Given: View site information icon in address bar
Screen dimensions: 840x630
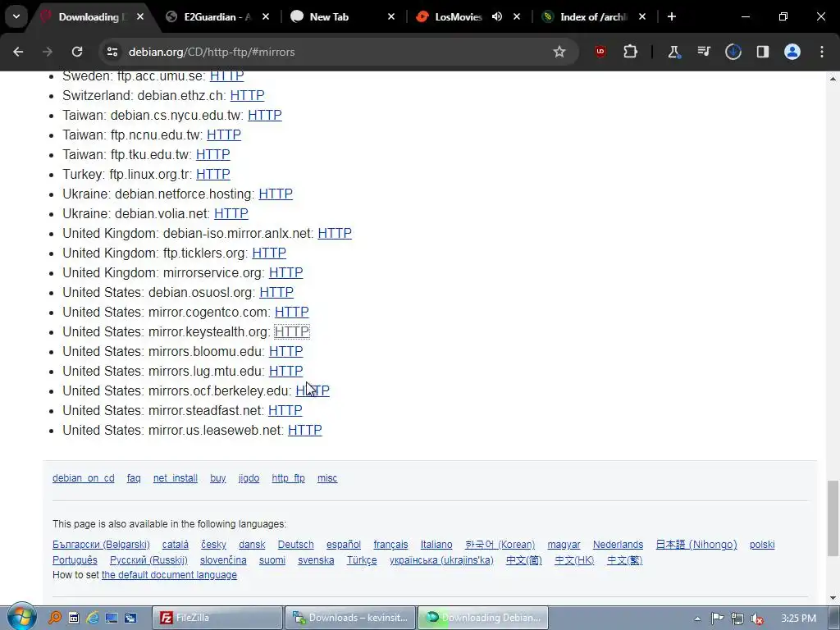Looking at the screenshot, I should tap(112, 52).
